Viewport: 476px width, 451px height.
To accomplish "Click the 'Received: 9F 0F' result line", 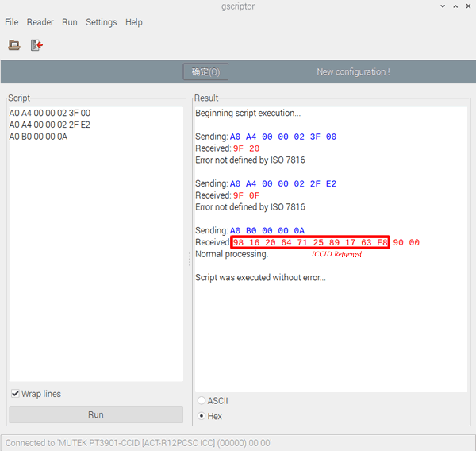I will click(228, 195).
